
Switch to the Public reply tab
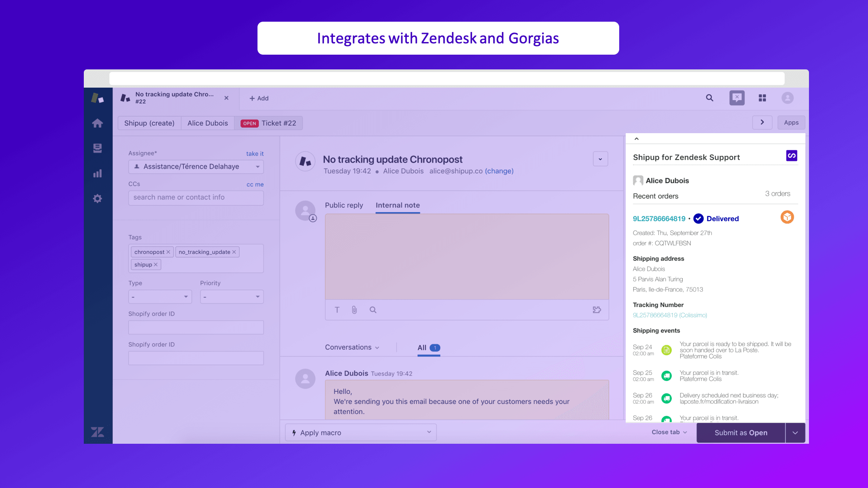tap(344, 205)
